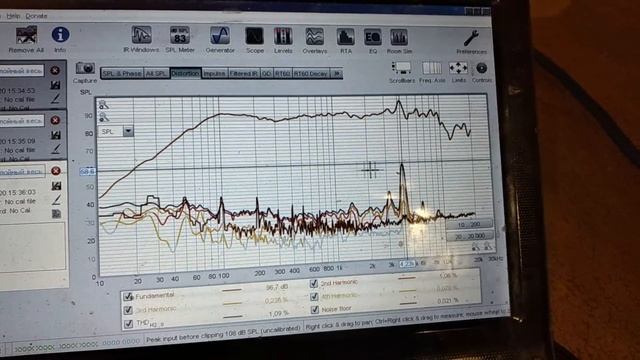Image resolution: width=640 pixels, height=360 pixels.
Task: Open the RTA analyzer
Action: [345, 38]
